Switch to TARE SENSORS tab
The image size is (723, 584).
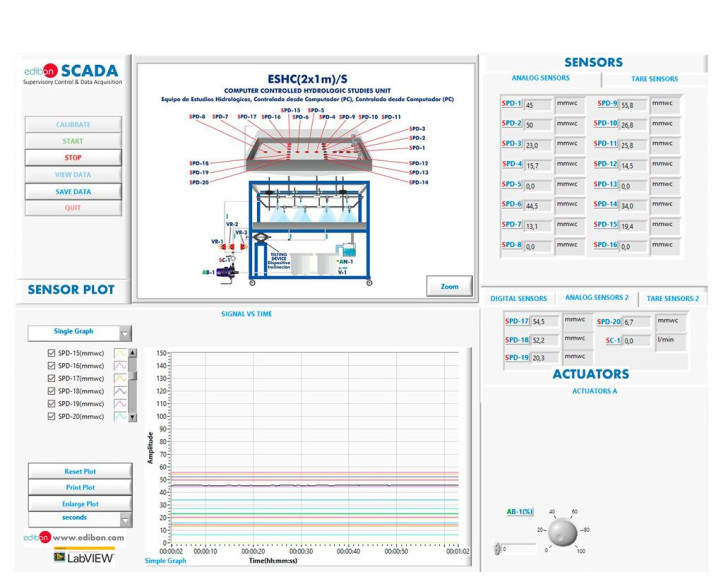[x=654, y=79]
